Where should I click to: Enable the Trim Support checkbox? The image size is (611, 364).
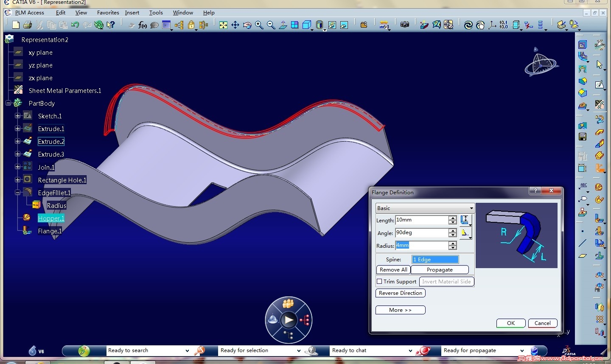click(x=379, y=281)
